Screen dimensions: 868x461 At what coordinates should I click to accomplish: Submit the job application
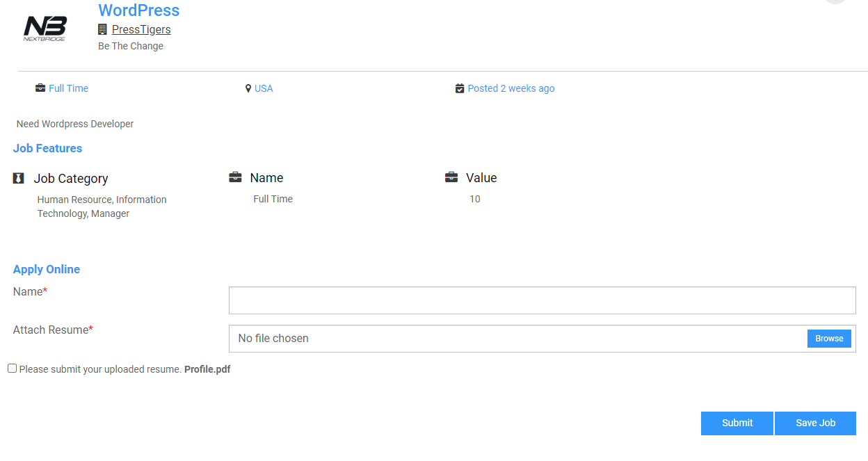pyautogui.click(x=737, y=423)
